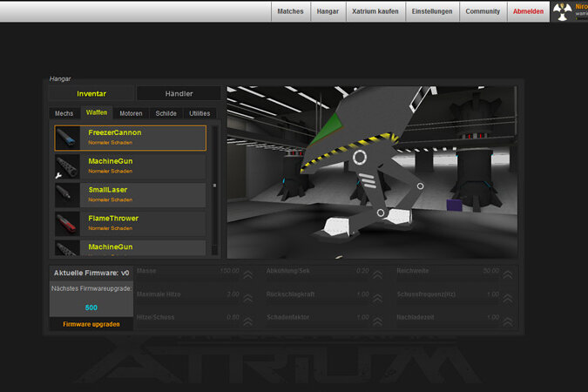Image resolution: width=588 pixels, height=392 pixels.
Task: Upgrade the Masse stat with its arrow
Action: coord(247,274)
